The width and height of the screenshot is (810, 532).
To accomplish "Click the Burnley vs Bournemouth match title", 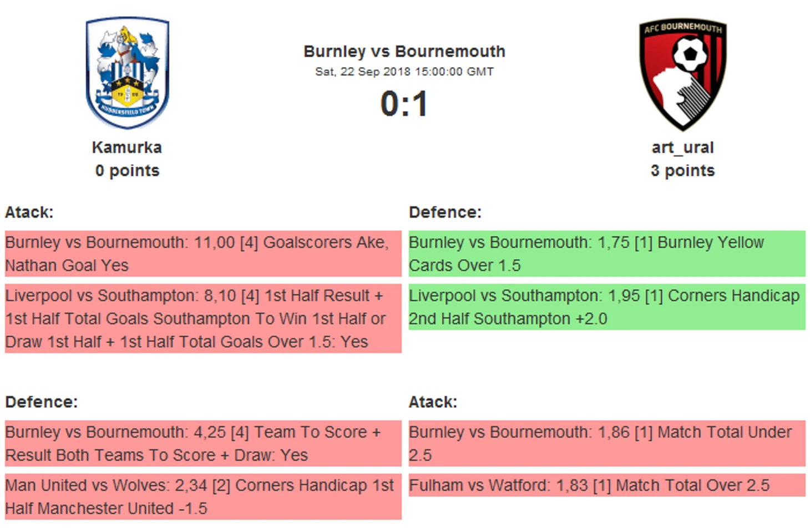I will tap(404, 52).
